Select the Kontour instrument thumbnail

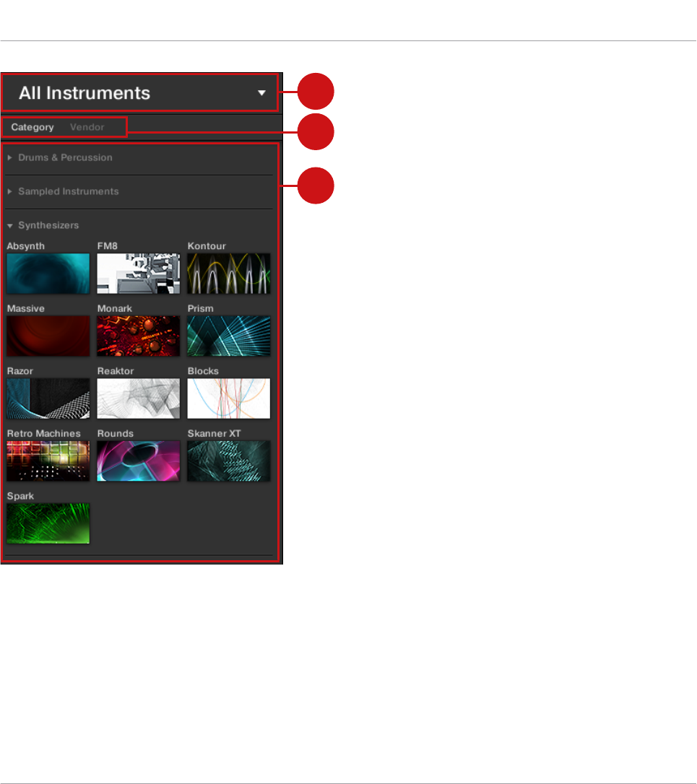(x=229, y=274)
